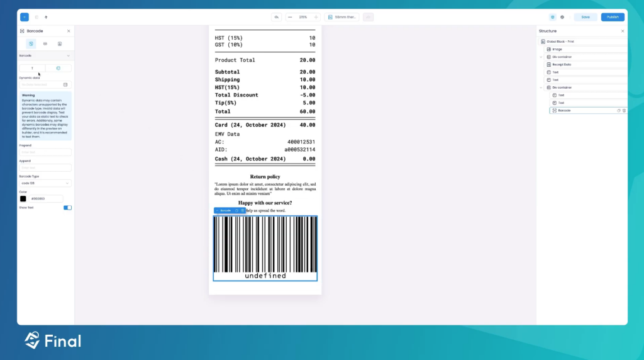
Task: Increase zoom with the plus button
Action: (x=316, y=17)
